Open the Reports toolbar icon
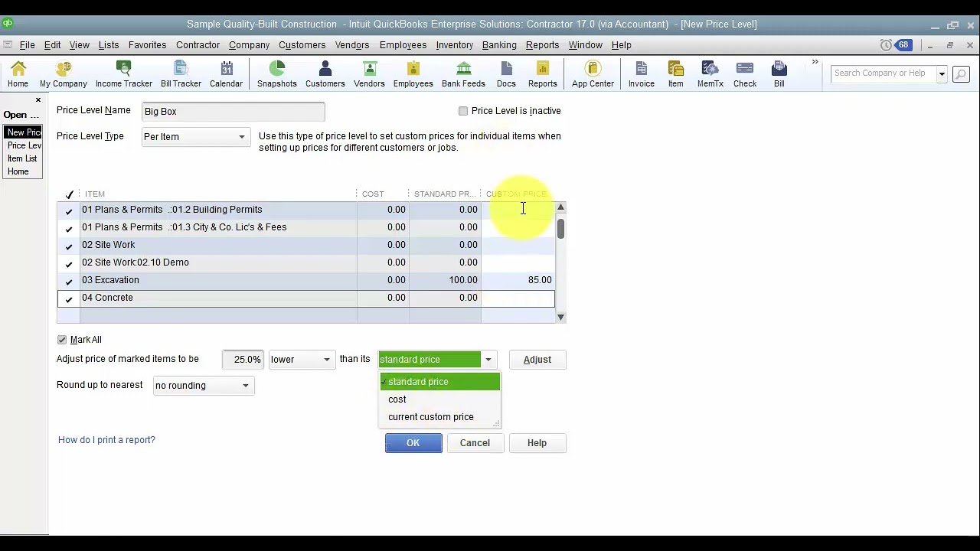Image resolution: width=980 pixels, height=551 pixels. coord(542,74)
